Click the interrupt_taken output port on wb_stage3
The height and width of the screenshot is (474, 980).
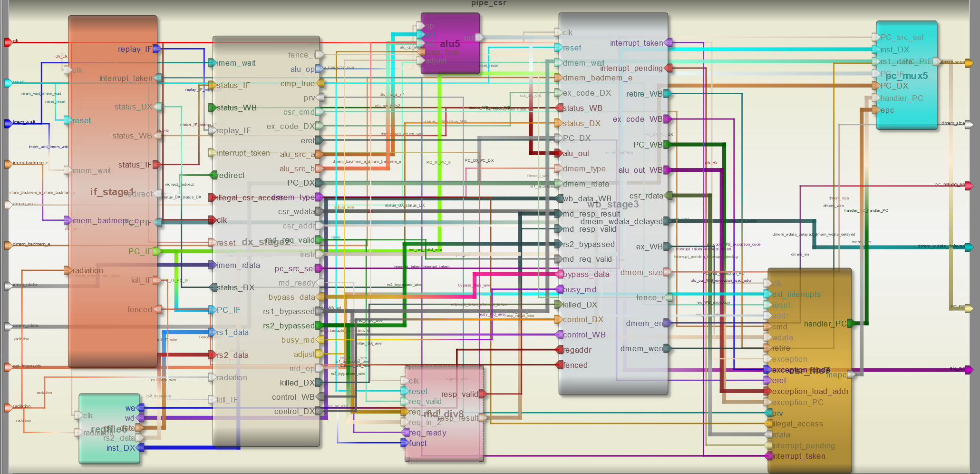[668, 43]
